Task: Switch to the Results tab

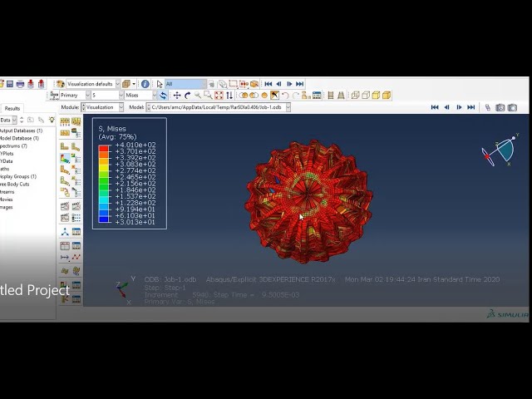Action: click(x=12, y=108)
